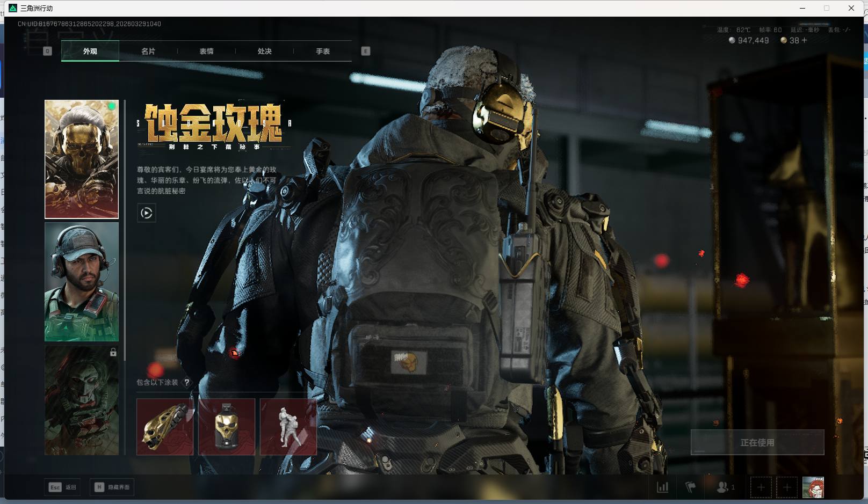This screenshot has height=504, width=868.
Task: Open the 手表 tab
Action: (323, 51)
